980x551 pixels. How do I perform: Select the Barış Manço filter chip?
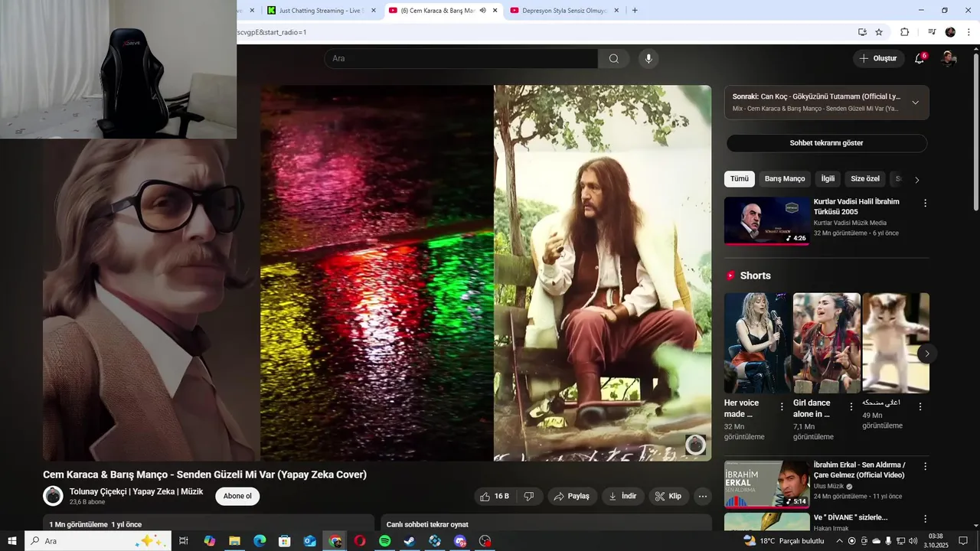(x=785, y=179)
